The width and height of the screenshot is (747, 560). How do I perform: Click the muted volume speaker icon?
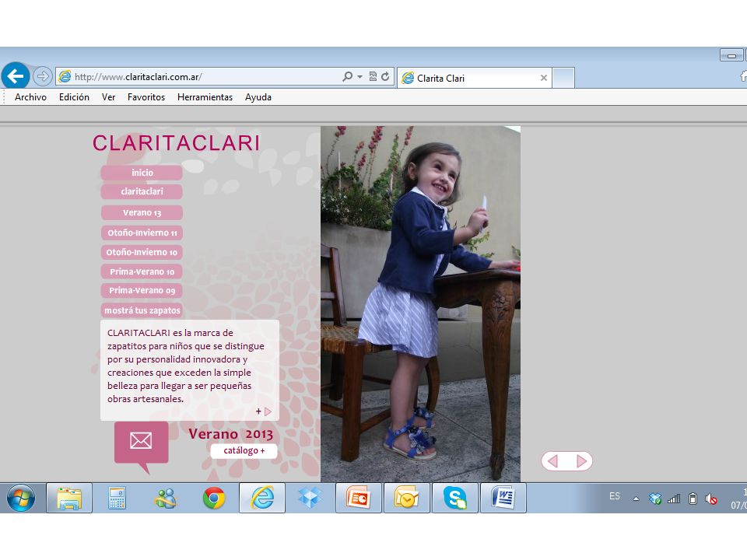click(x=711, y=499)
